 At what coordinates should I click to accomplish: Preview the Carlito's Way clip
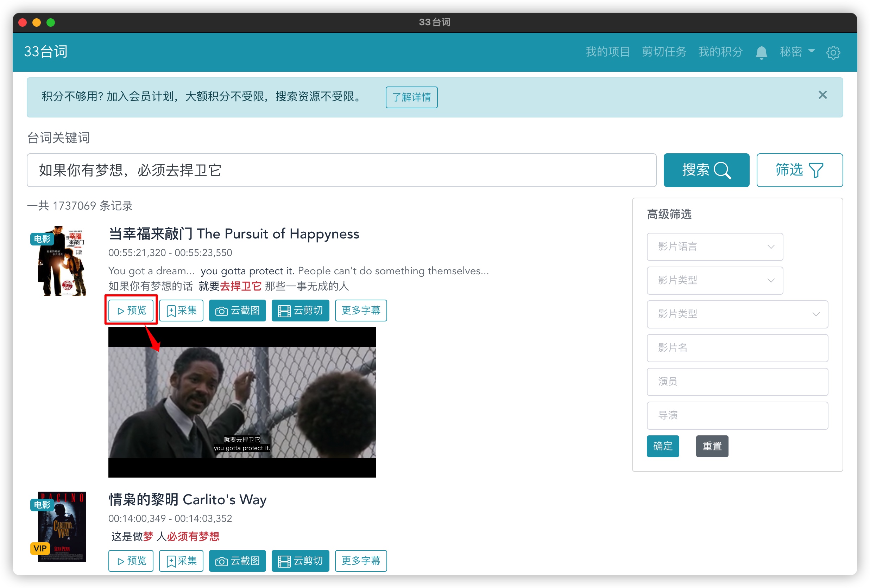[x=131, y=560]
